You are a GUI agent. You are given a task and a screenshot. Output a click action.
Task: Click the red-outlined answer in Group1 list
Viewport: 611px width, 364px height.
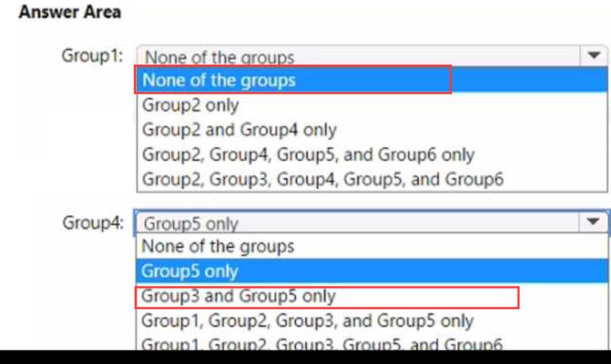tap(292, 79)
